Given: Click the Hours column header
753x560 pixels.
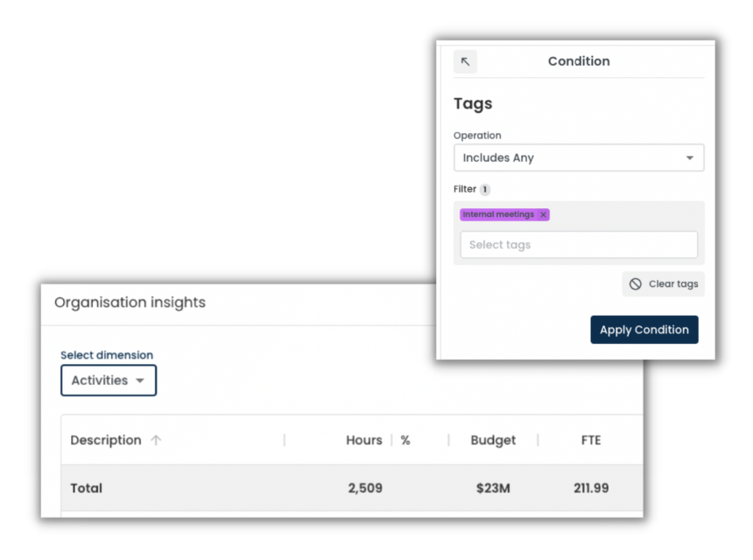Looking at the screenshot, I should click(364, 440).
